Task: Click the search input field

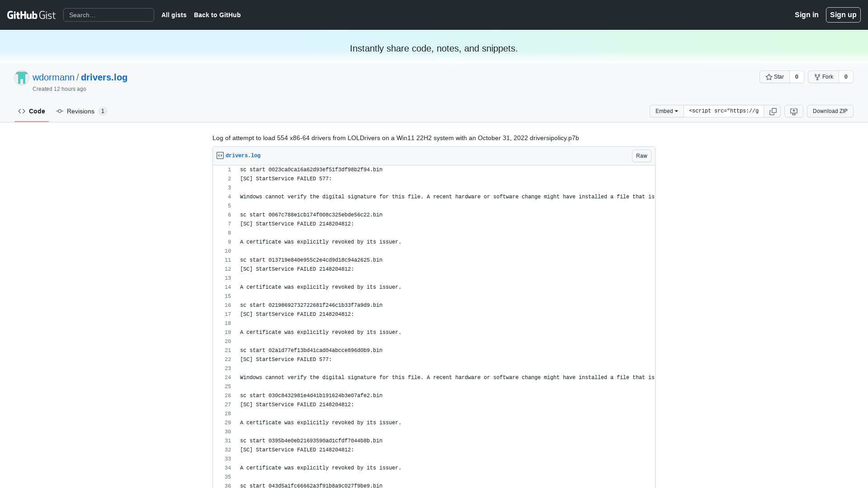Action: pos(108,15)
